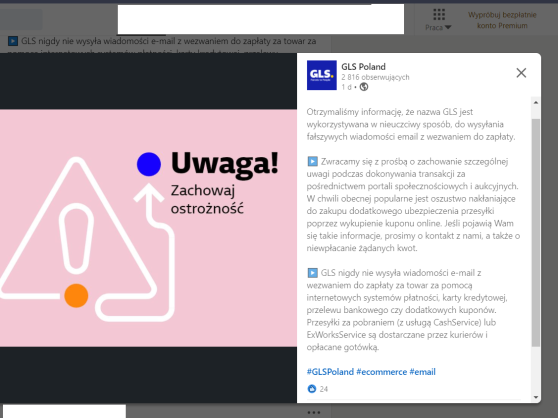The height and width of the screenshot is (418, 558).
Task: Click the public visibility globe icon
Action: pyautogui.click(x=364, y=87)
